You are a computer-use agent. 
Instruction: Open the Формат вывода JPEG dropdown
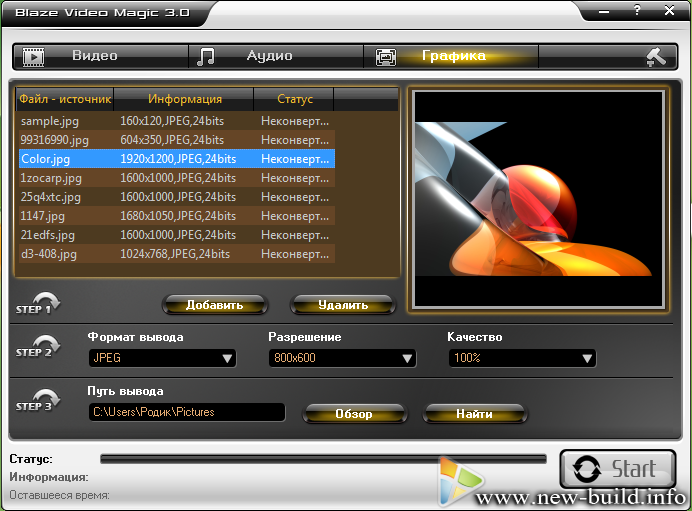coord(162,358)
